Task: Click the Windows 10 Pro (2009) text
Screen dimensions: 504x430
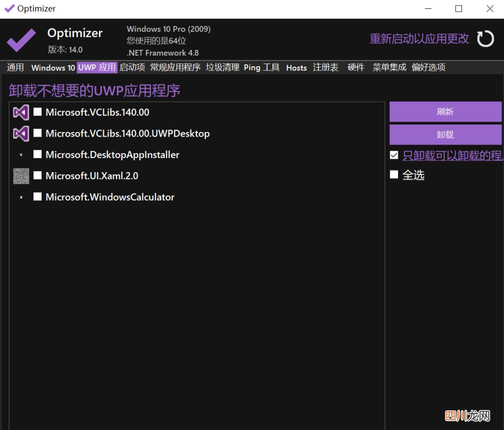Action: point(168,29)
